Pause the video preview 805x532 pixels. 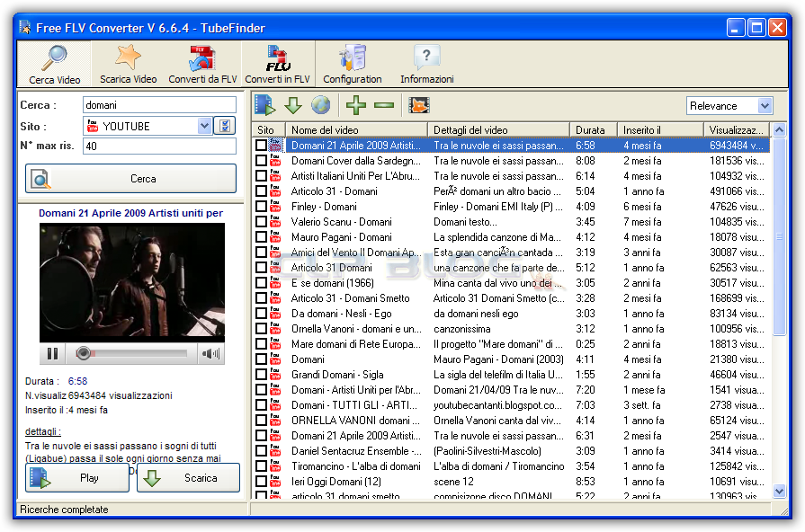52,353
